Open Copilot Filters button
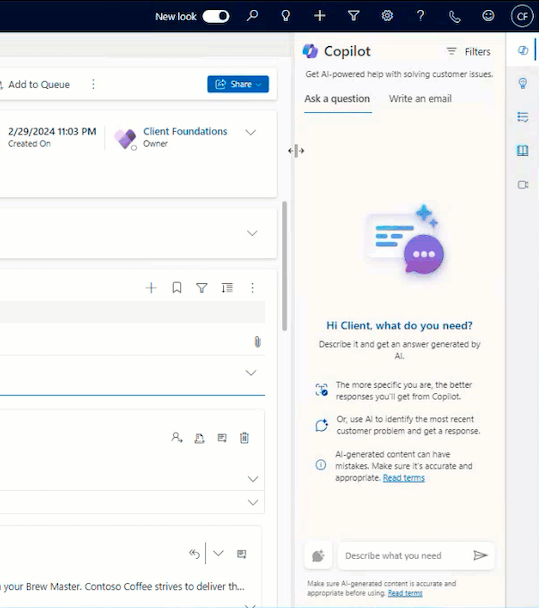 468,52
